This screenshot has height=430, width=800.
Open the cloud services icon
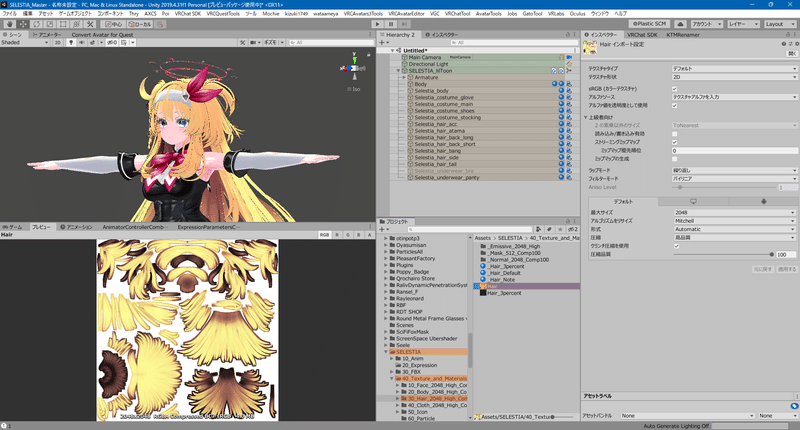pyautogui.click(x=680, y=24)
